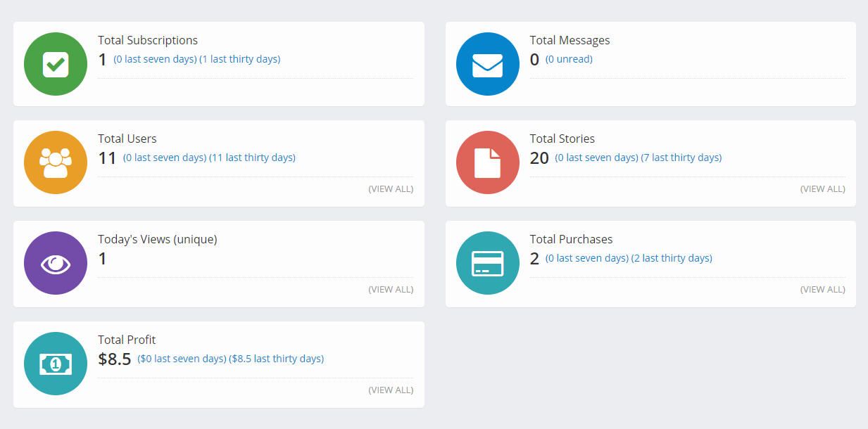Click '1 last thirty days' subscriptions link
The image size is (868, 429).
[x=240, y=59]
